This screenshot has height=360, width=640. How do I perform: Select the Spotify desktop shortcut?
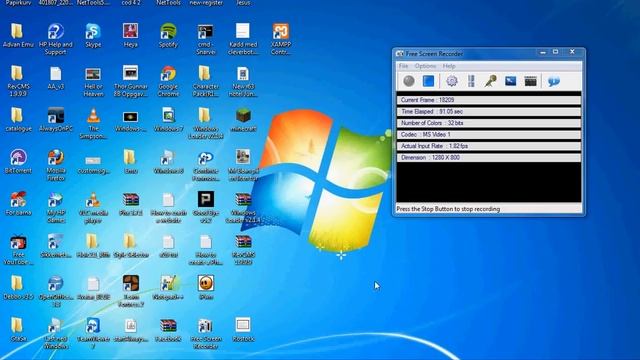pyautogui.click(x=168, y=36)
